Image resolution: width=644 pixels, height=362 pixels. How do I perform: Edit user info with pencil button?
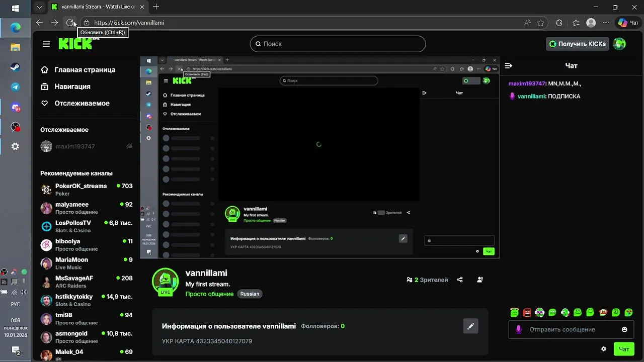470,326
